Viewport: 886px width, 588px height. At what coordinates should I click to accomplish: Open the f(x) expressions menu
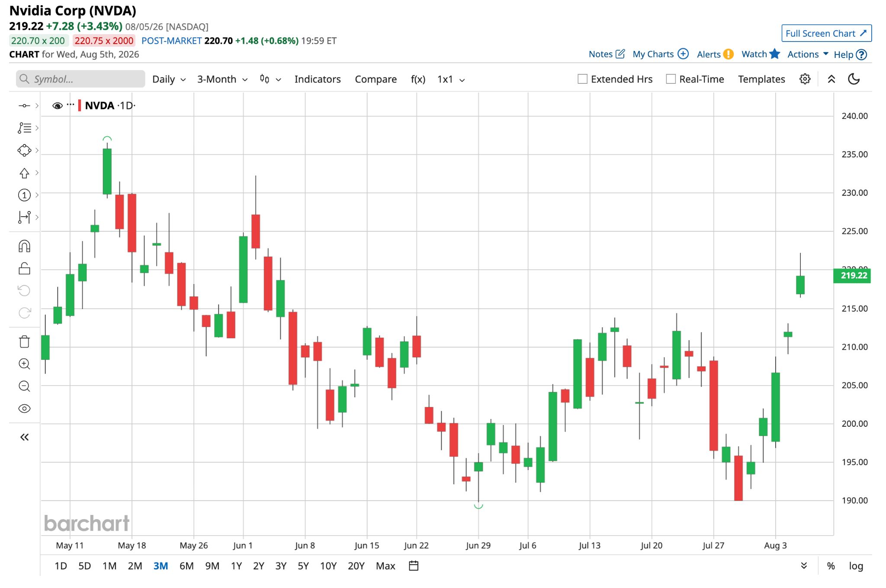point(418,79)
